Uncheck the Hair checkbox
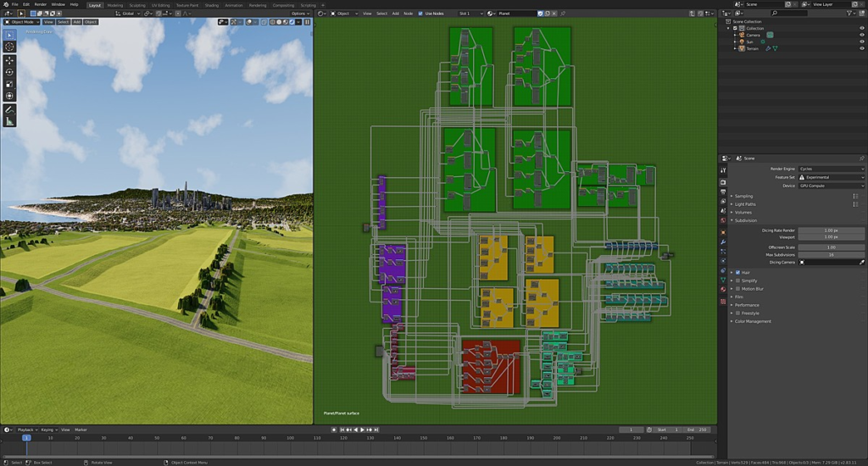The width and height of the screenshot is (868, 466). pos(738,272)
